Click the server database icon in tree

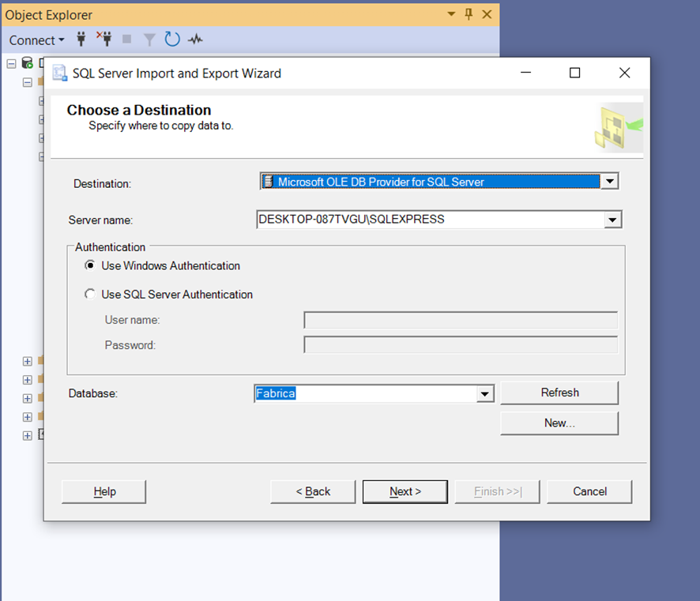pos(27,63)
